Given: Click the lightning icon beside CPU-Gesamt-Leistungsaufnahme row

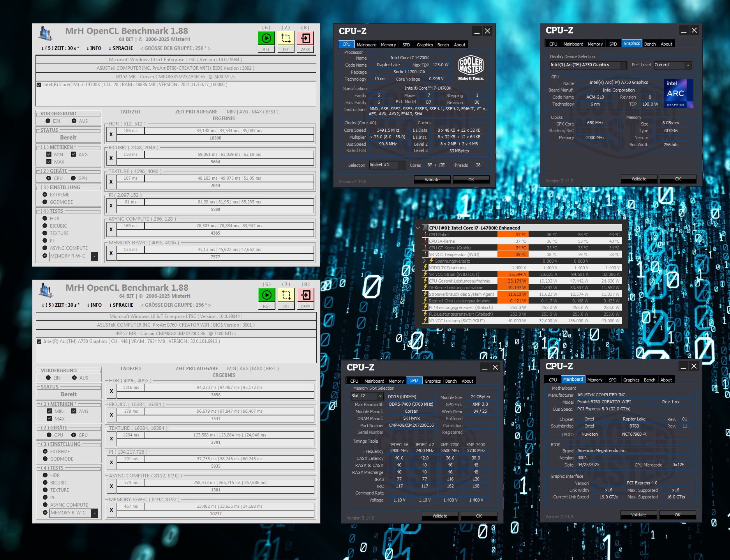Looking at the screenshot, I should pos(425,281).
